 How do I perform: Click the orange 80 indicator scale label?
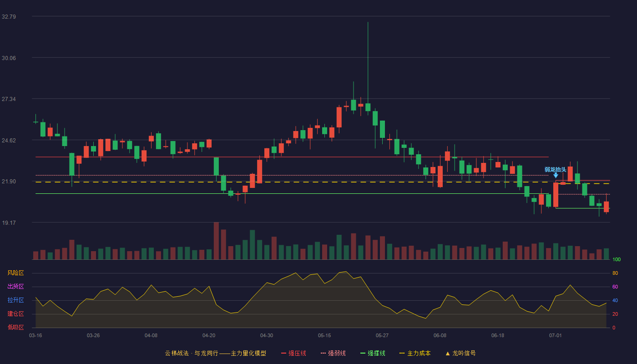pyautogui.click(x=615, y=273)
